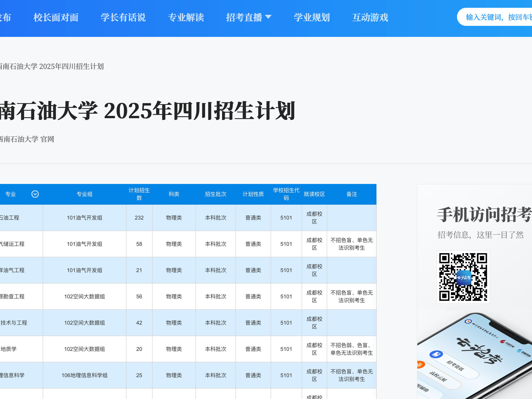
Task: Select the cell with enrollment number 58
Action: [x=139, y=244]
